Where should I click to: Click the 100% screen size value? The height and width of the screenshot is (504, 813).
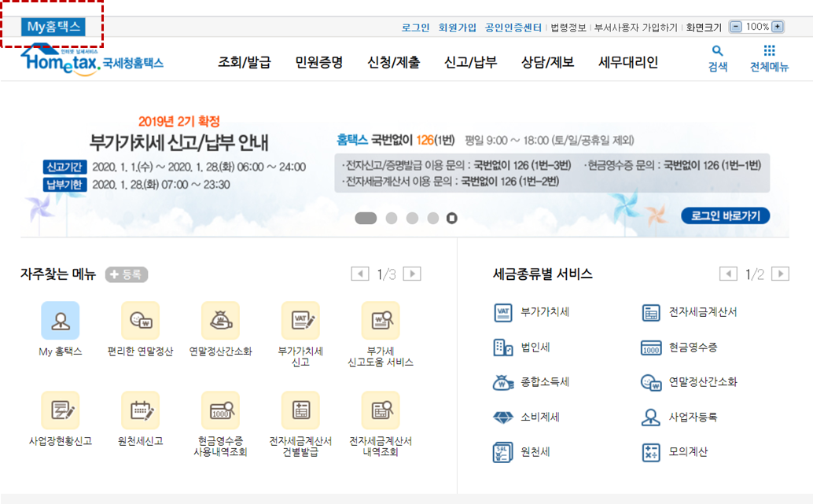pyautogui.click(x=757, y=27)
